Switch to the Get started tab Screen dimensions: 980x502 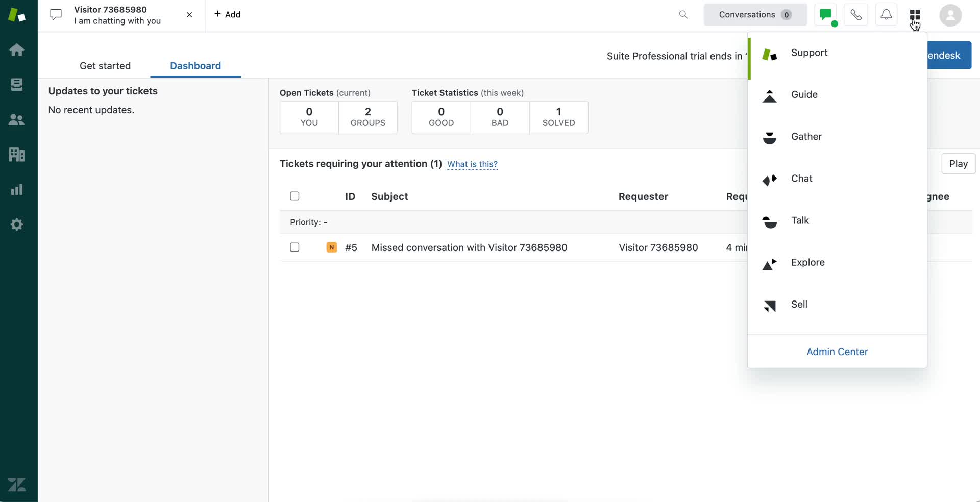coord(105,66)
